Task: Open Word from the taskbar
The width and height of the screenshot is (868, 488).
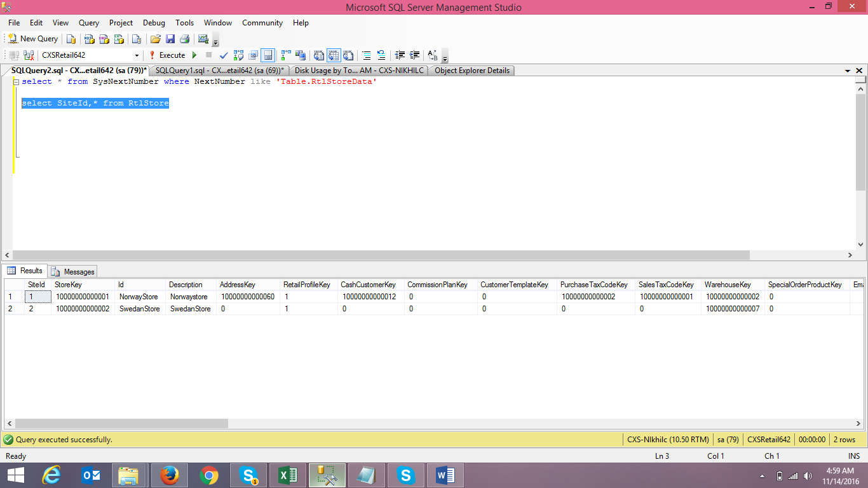Action: click(x=445, y=475)
